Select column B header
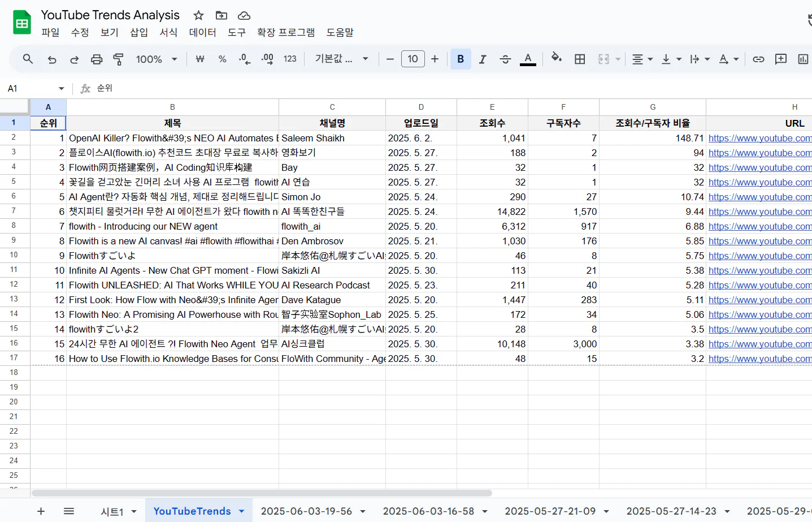Image resolution: width=812 pixels, height=522 pixels. (172, 107)
